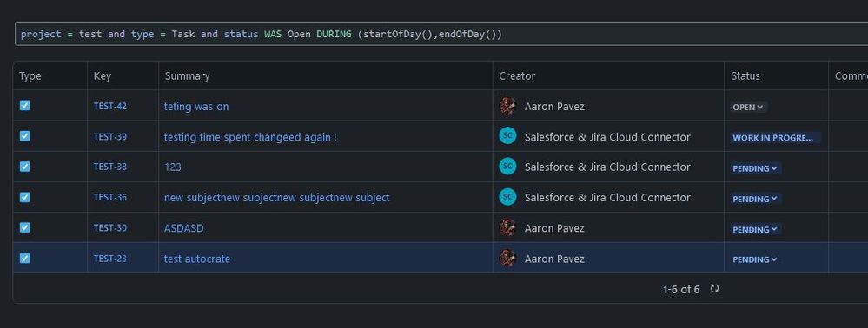Image resolution: width=868 pixels, height=328 pixels.
Task: Sort by the Creator column header
Action: pyautogui.click(x=517, y=76)
